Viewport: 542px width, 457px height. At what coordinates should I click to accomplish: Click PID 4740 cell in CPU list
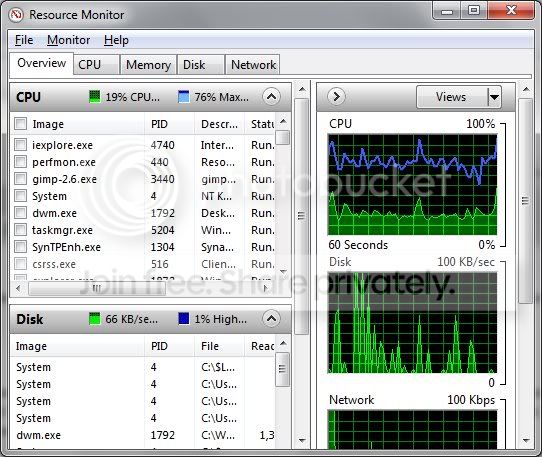pos(162,145)
